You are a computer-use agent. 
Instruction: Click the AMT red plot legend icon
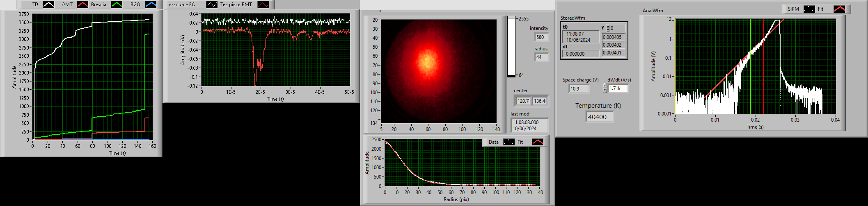(x=83, y=5)
